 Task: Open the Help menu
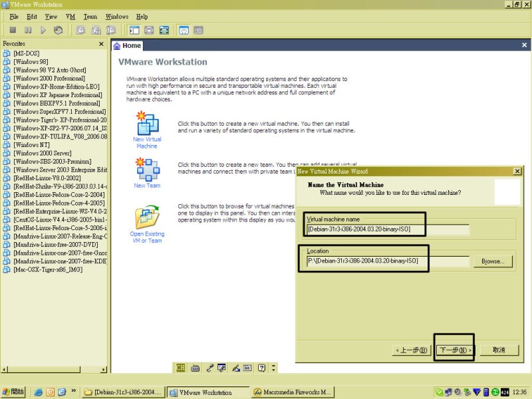(142, 17)
